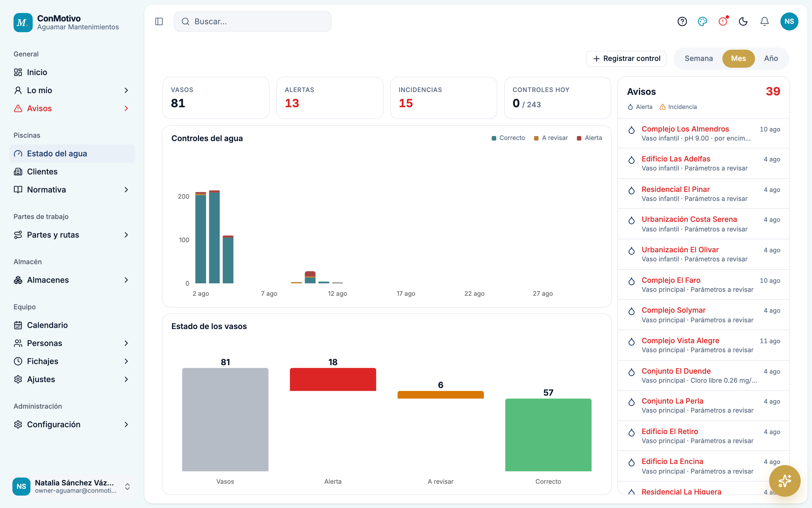Image resolution: width=812 pixels, height=508 pixels.
Task: Expand the Configuración submenu chevron
Action: point(126,425)
